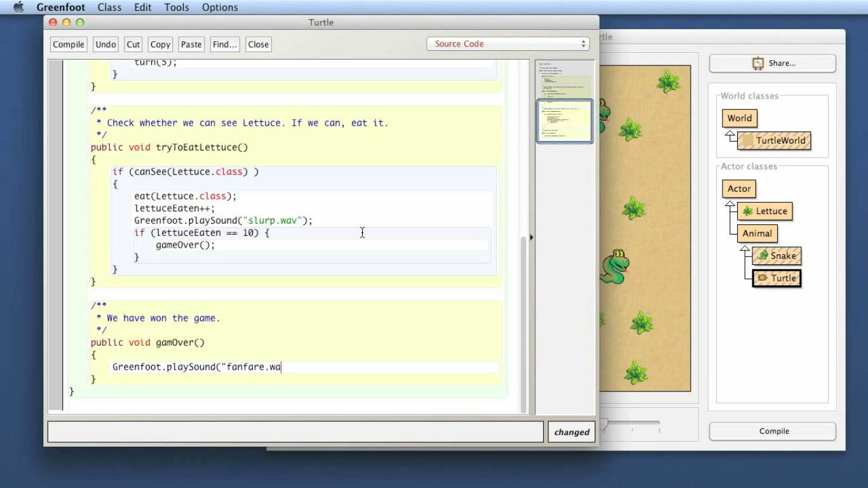Screen dimensions: 868x488
Task: Click the Share... button in Greenfoot window
Action: click(773, 63)
